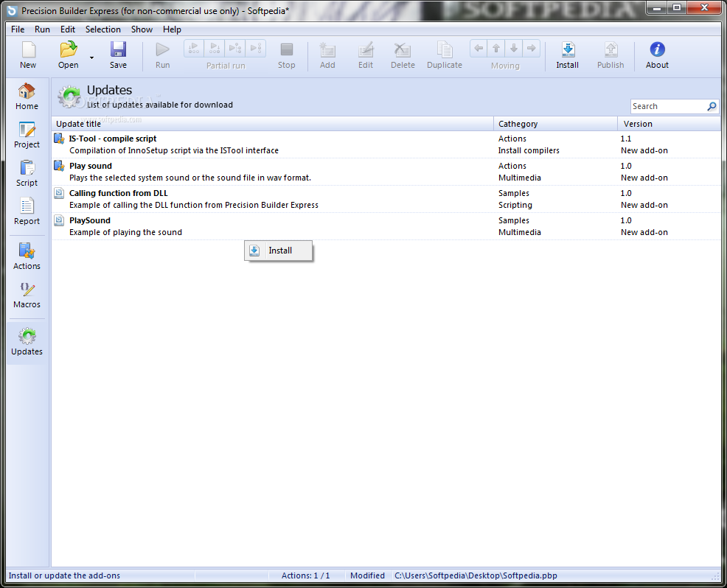Sort by the Version column header
Screen dimensions: 727x588
pos(669,124)
